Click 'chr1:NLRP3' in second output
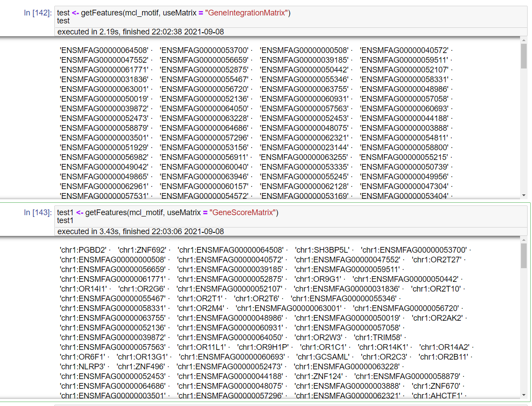 click(83, 367)
